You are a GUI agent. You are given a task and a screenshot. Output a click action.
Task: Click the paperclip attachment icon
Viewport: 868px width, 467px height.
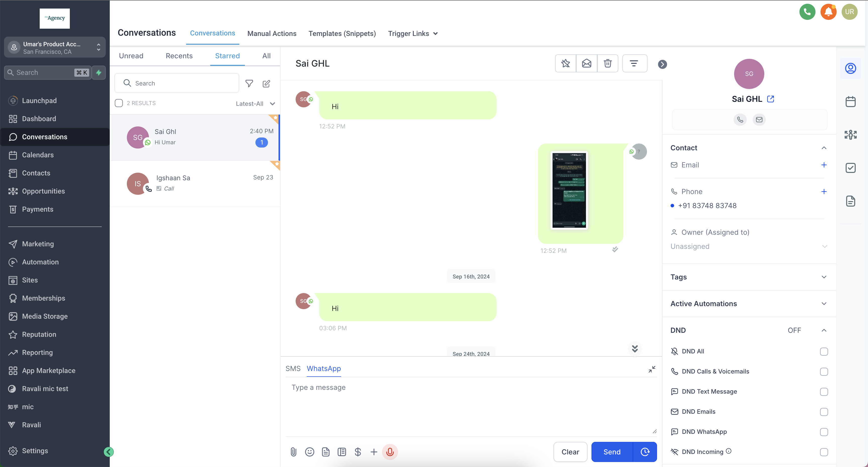(x=293, y=452)
